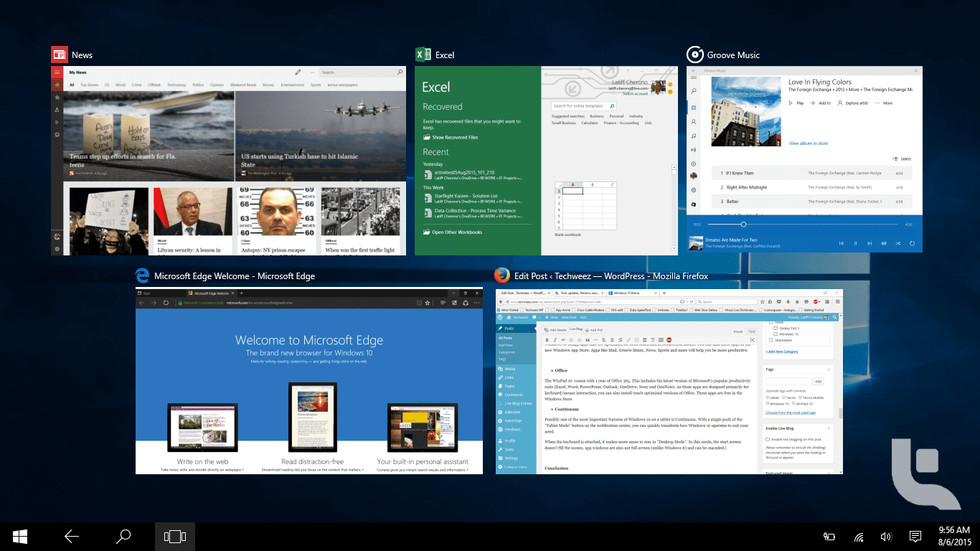Open settings gear in Groove Music sidebar
Image resolution: width=980 pixels, height=551 pixels.
click(693, 190)
